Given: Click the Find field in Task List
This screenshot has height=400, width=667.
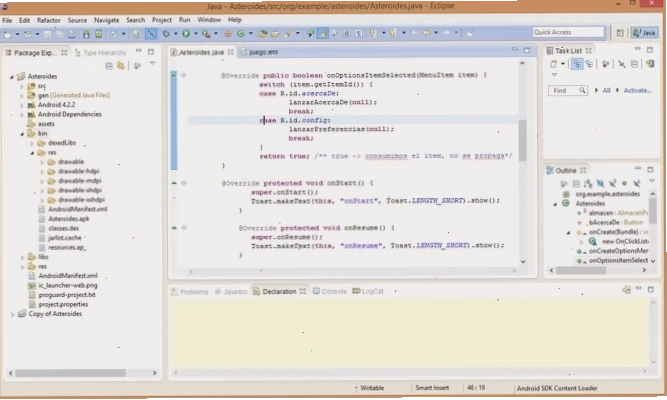Looking at the screenshot, I should pos(567,91).
